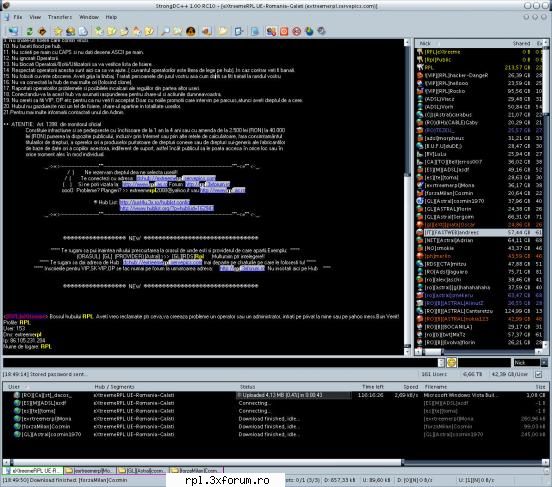Open the Forum link in chat

[x=207, y=184]
